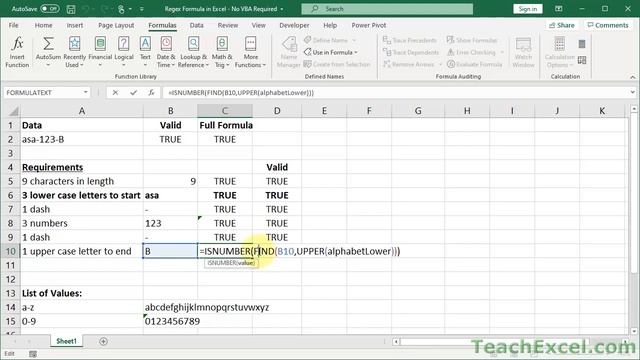
Task: Expand the formula bar
Action: pyautogui.click(x=632, y=93)
